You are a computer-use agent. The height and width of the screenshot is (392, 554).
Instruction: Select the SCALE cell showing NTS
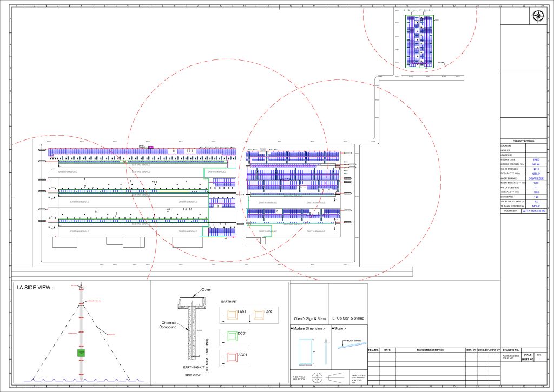coord(539,355)
